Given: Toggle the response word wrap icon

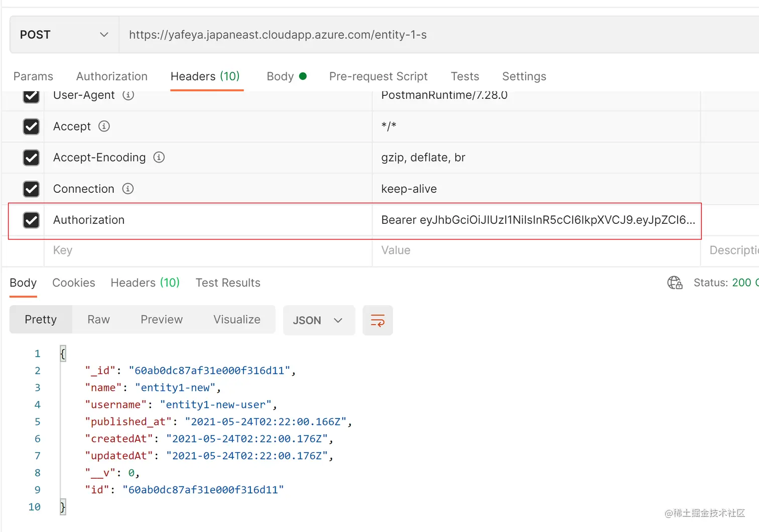Looking at the screenshot, I should 377,320.
